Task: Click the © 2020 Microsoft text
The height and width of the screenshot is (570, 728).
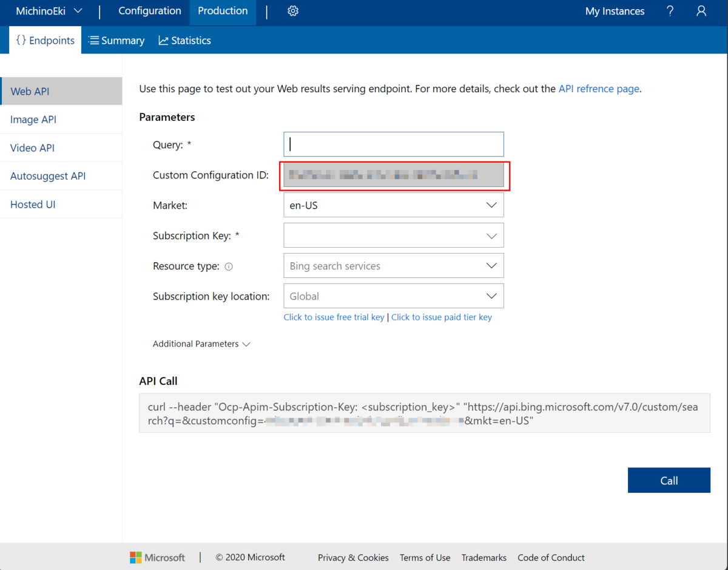Action: click(250, 557)
